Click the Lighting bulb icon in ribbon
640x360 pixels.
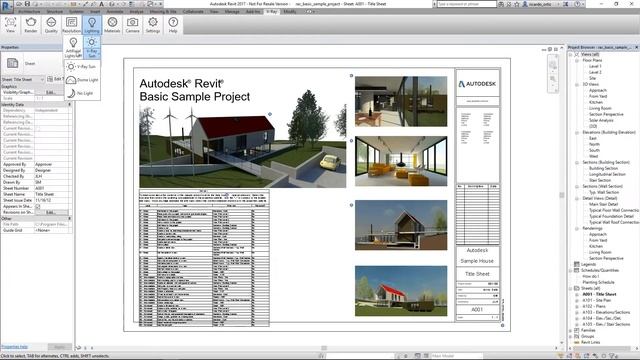tap(92, 24)
